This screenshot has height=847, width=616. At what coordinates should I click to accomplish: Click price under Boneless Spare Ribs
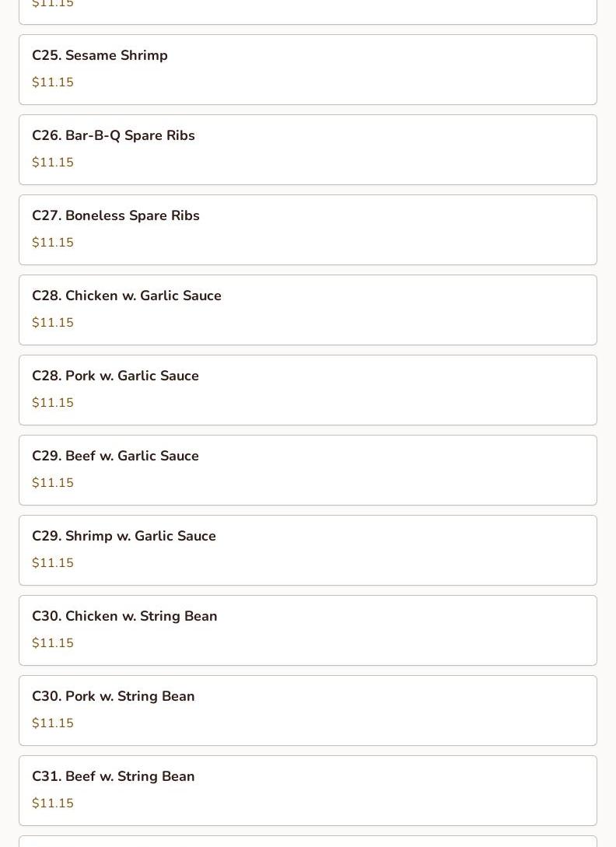53,243
